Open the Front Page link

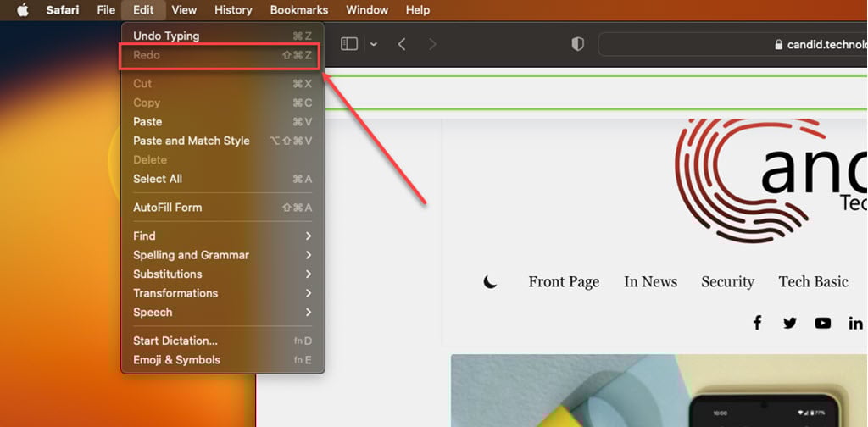[x=564, y=281]
